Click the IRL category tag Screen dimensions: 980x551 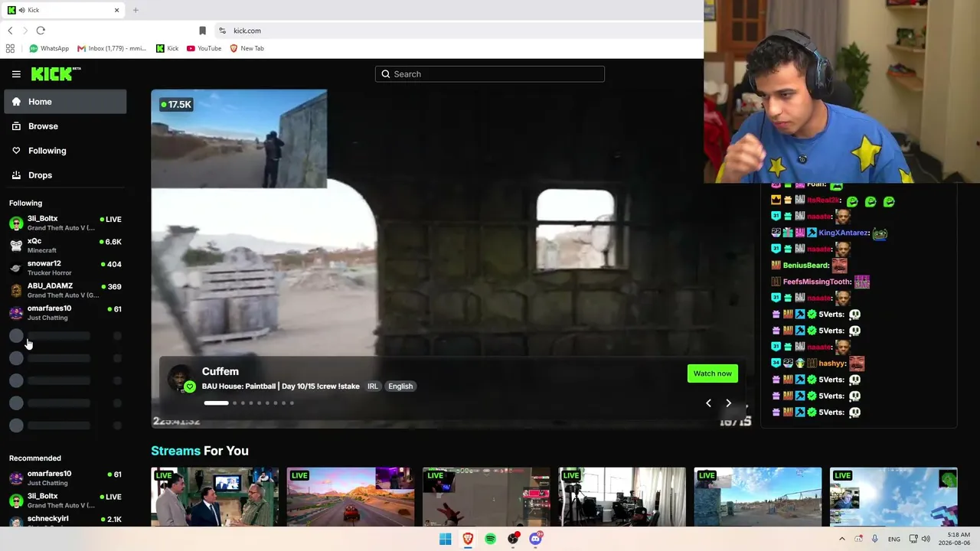[373, 386]
